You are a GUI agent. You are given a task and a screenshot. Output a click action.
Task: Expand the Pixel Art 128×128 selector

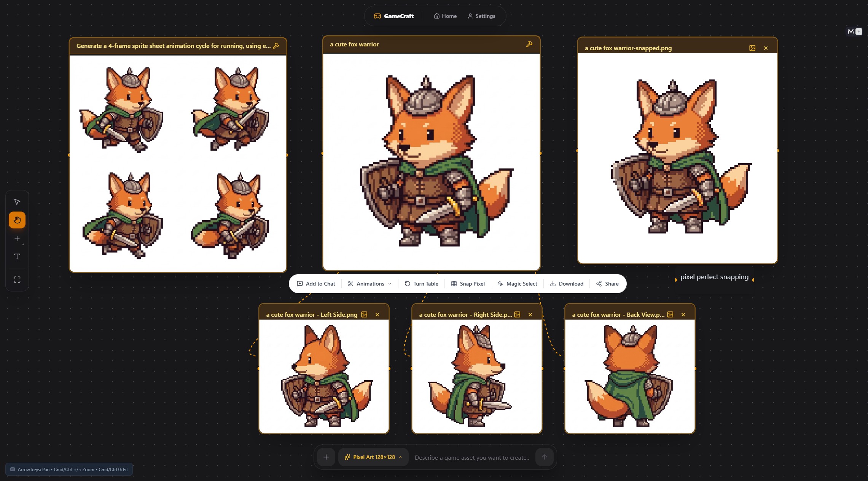pyautogui.click(x=373, y=457)
